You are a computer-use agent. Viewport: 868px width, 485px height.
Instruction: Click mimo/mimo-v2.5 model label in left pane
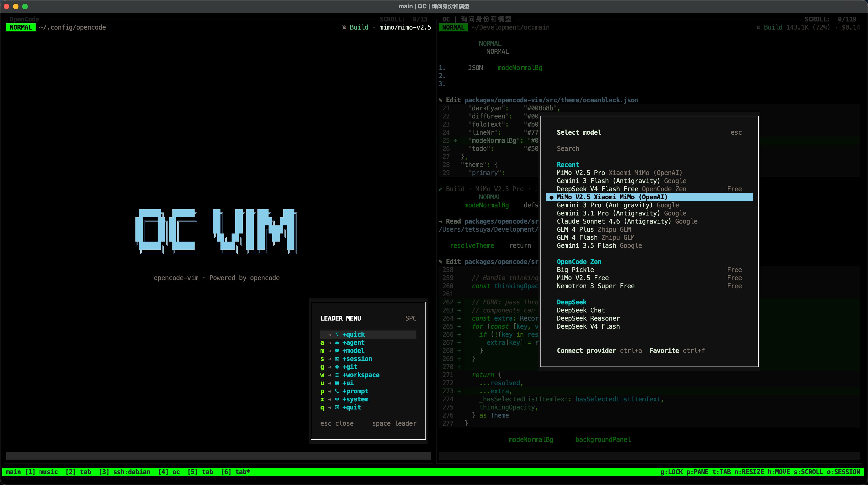coord(405,27)
